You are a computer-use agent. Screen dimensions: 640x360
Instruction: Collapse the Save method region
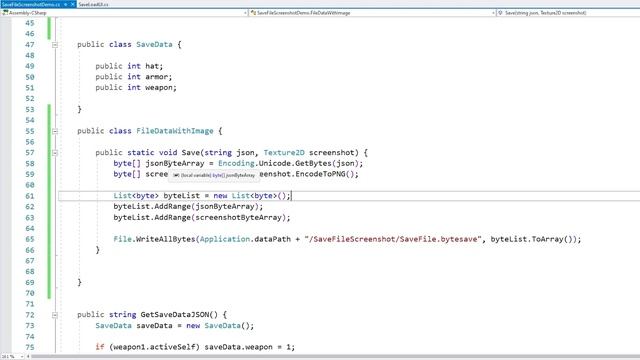(x=55, y=153)
